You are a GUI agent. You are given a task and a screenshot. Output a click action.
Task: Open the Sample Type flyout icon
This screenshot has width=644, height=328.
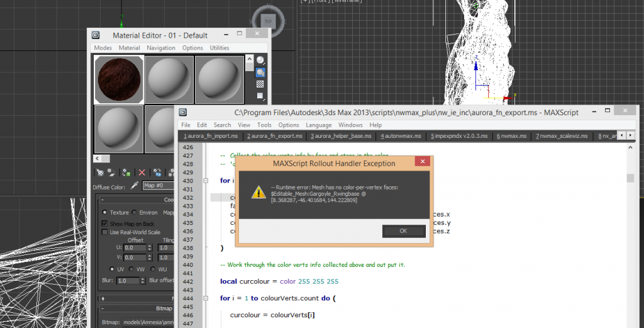[x=260, y=60]
